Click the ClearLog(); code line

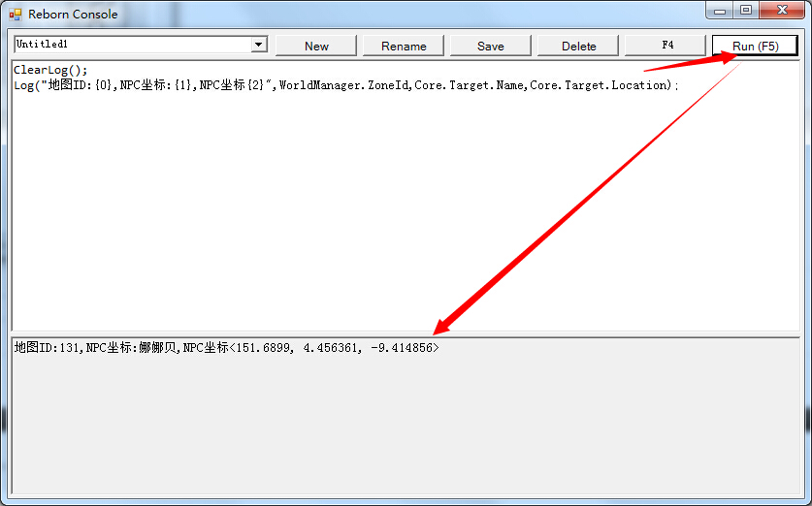50,70
